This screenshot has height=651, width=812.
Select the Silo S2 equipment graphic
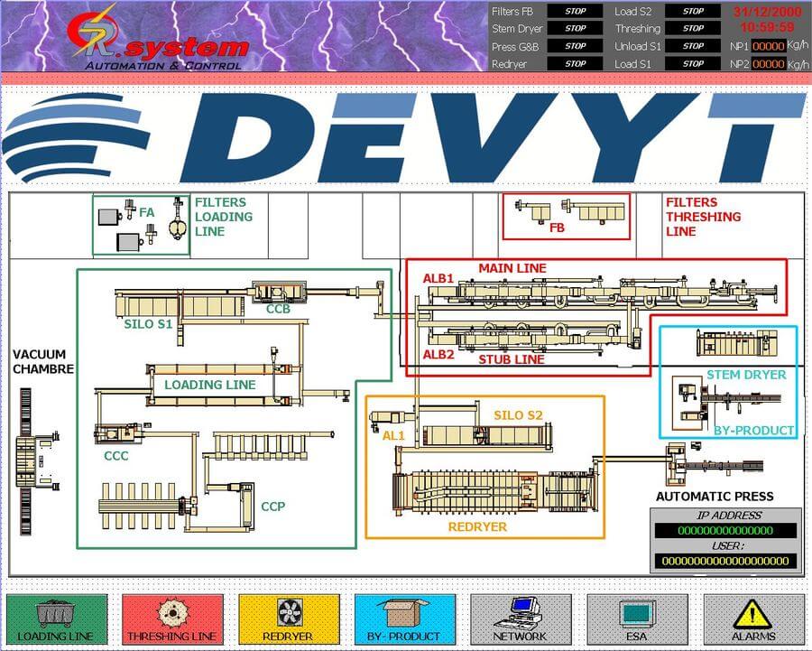point(487,434)
